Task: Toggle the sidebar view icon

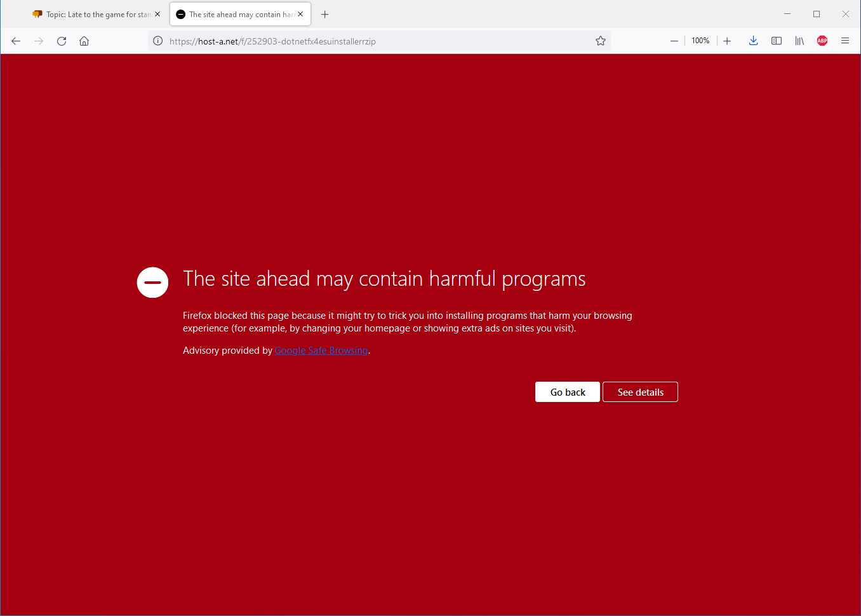Action: 776,41
